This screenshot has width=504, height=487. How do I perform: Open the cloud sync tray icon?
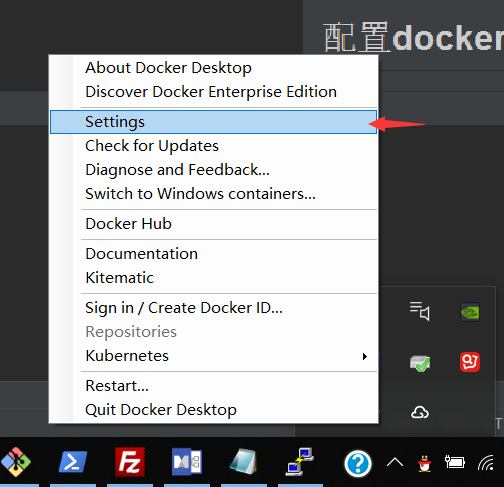[x=420, y=413]
